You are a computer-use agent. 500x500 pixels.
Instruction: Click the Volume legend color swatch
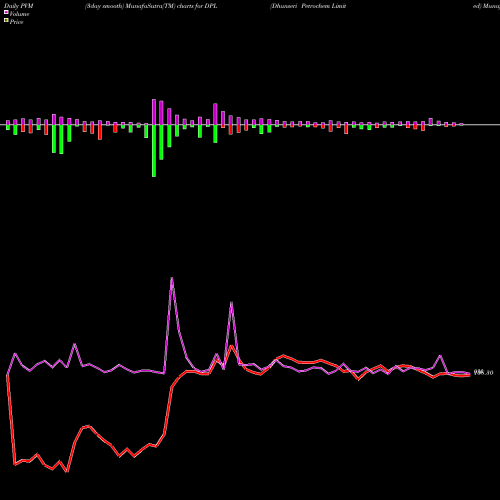click(6, 13)
